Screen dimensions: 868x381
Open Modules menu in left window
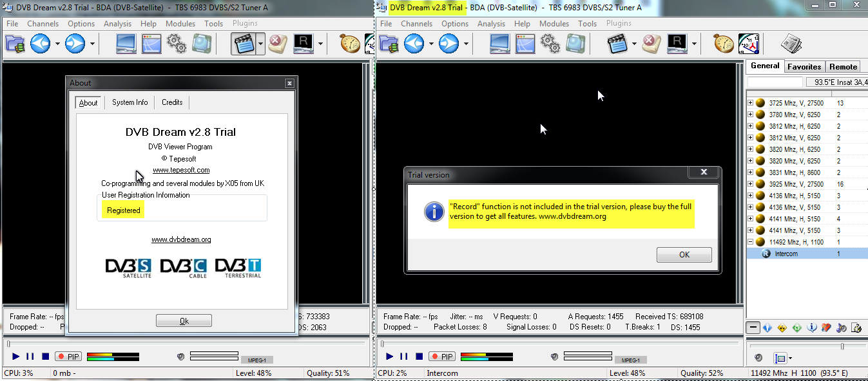[180, 24]
